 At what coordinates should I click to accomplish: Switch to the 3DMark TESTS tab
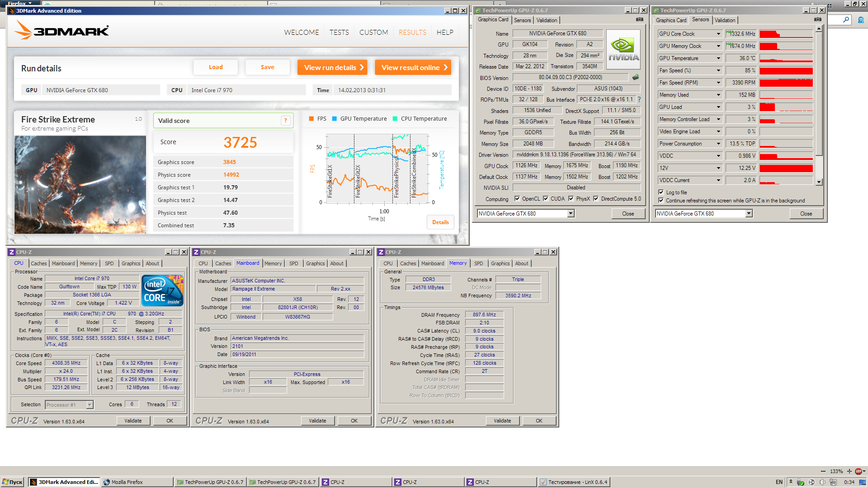pyautogui.click(x=339, y=33)
